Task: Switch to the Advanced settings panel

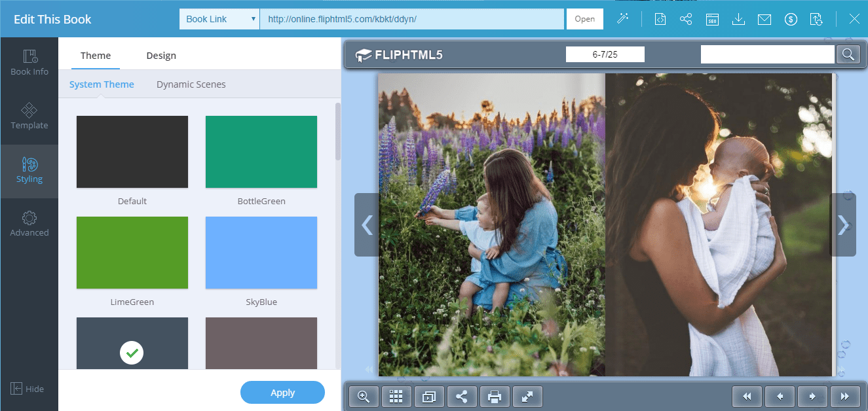Action: (x=29, y=223)
